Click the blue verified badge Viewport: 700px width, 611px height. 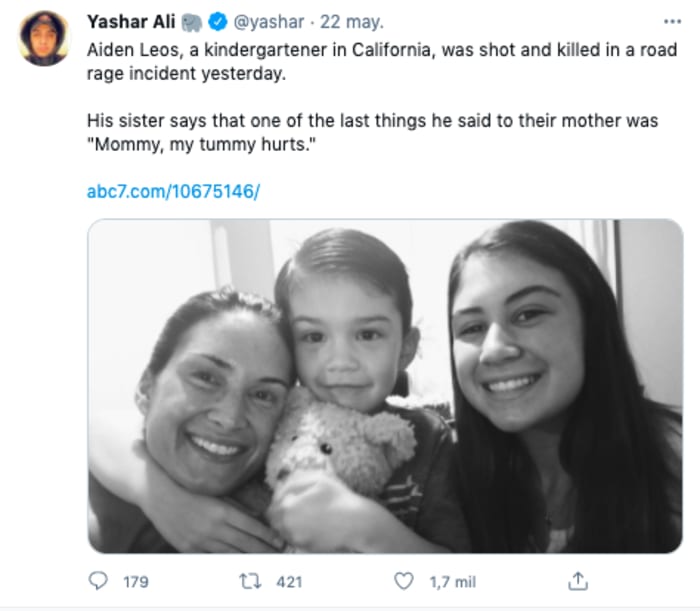point(219,21)
